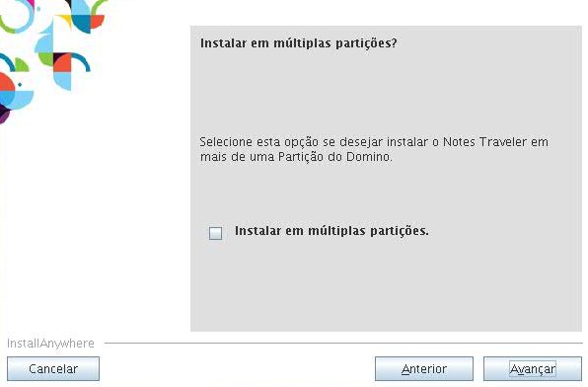Click the Selecione esta opção description text

pyautogui.click(x=374, y=149)
